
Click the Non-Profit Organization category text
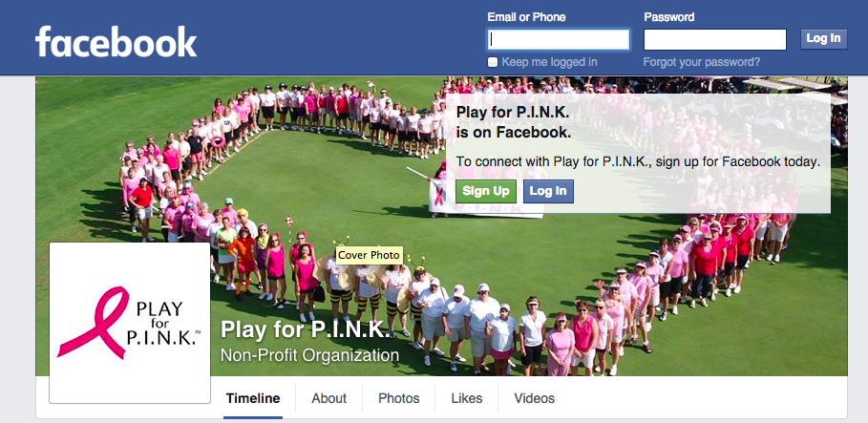[x=309, y=355]
